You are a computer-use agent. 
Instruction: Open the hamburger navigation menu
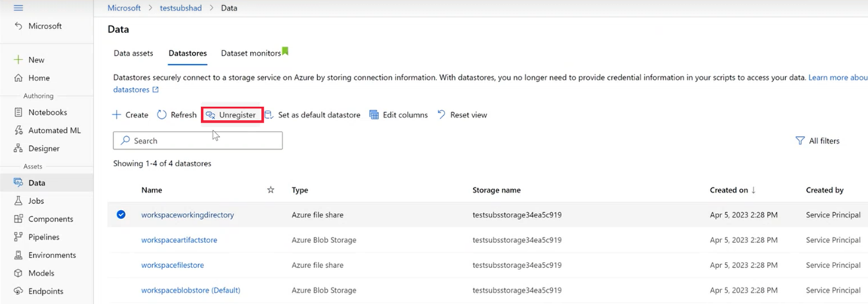point(19,8)
